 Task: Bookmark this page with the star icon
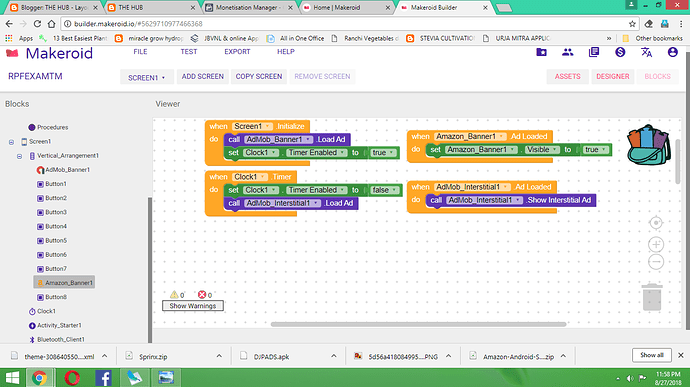click(632, 24)
